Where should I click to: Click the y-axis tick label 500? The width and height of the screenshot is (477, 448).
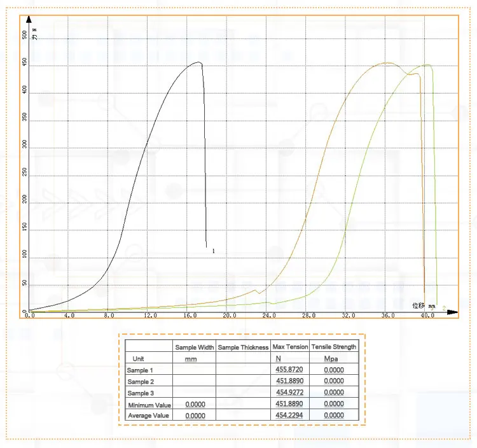pyautogui.click(x=25, y=35)
